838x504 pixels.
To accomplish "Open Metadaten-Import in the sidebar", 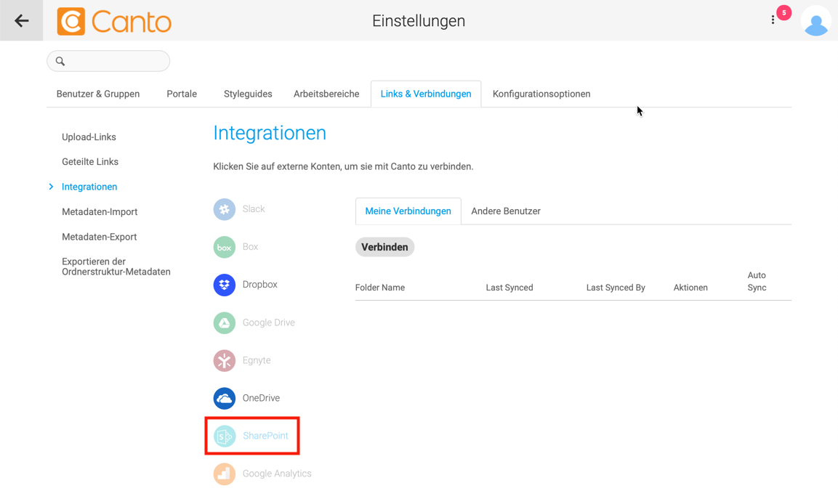I will (x=100, y=212).
